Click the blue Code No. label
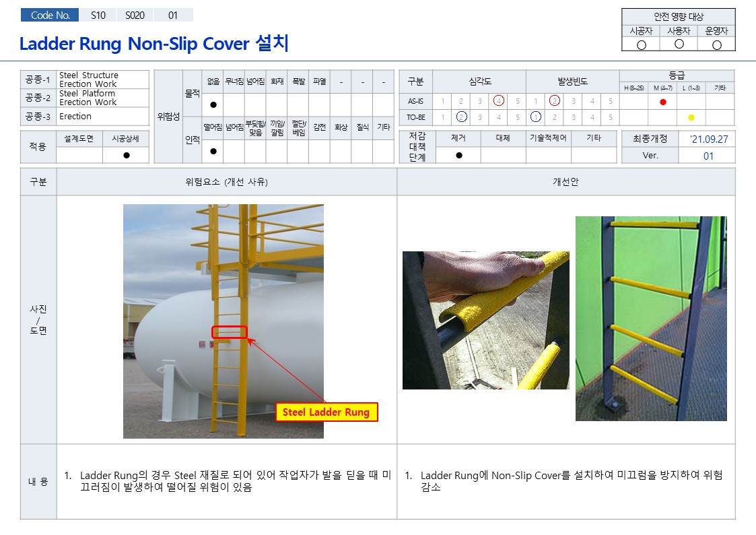The image size is (756, 535). tap(50, 15)
